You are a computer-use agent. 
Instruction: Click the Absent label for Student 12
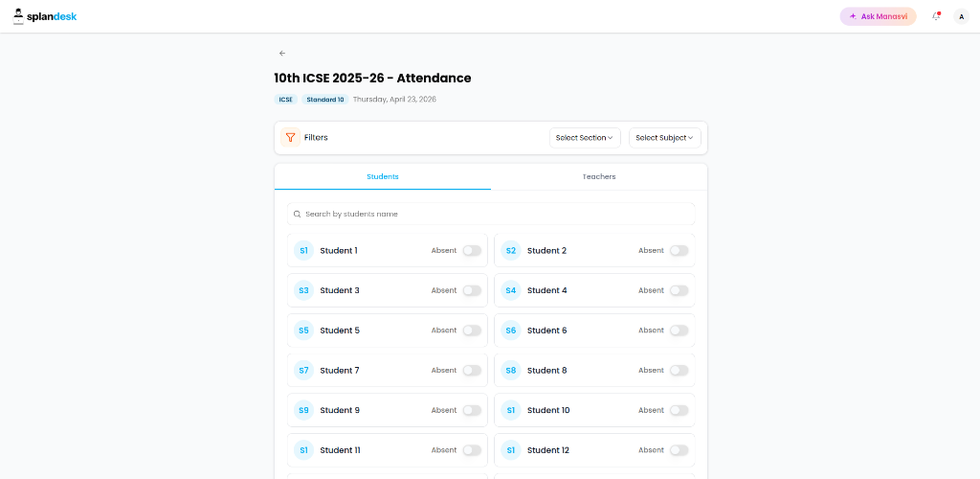point(651,451)
